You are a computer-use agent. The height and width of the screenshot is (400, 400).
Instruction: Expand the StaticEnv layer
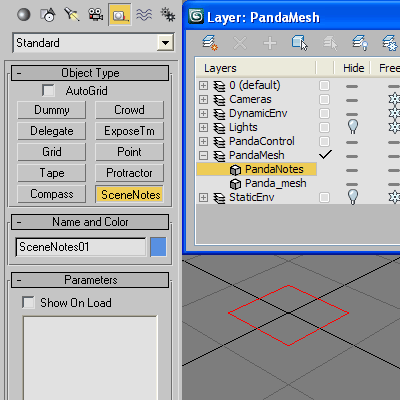pos(203,197)
